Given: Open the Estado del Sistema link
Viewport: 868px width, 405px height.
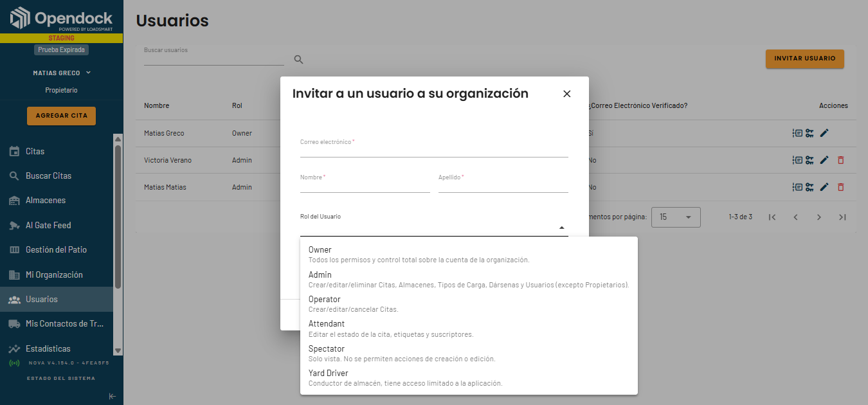Looking at the screenshot, I should tap(61, 379).
